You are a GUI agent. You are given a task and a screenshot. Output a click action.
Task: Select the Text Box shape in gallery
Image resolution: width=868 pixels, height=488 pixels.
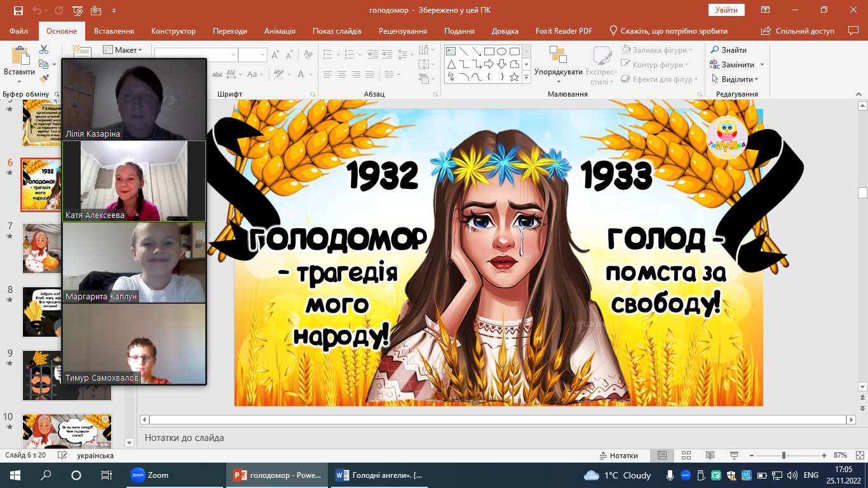[451, 51]
